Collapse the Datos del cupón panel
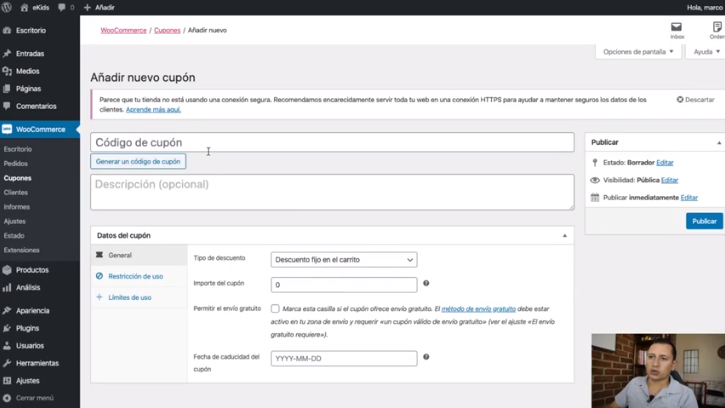725x408 pixels. pyautogui.click(x=564, y=236)
